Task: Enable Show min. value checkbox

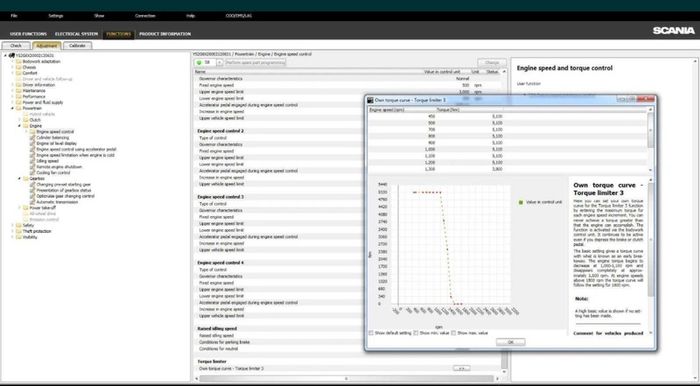Action: (416, 333)
